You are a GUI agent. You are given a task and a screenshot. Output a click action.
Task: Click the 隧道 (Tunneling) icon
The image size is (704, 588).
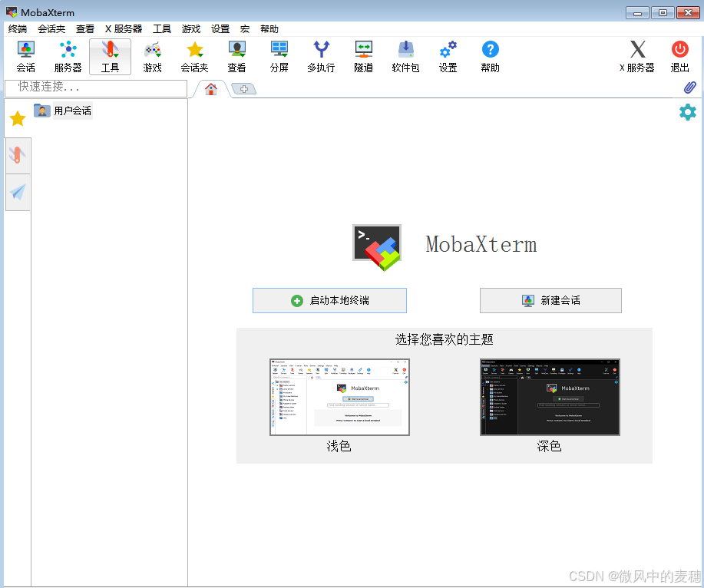[362, 55]
